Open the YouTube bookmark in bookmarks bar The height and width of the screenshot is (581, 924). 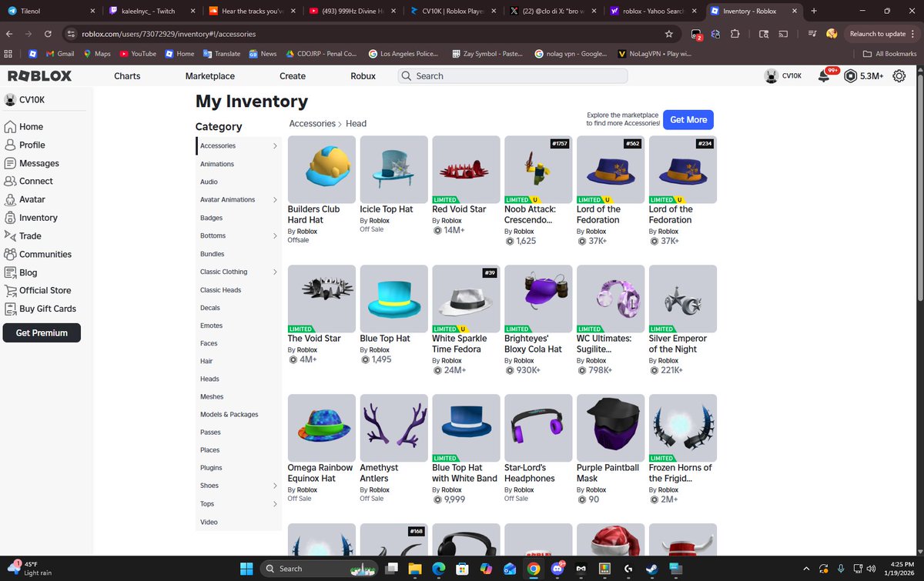click(x=138, y=54)
